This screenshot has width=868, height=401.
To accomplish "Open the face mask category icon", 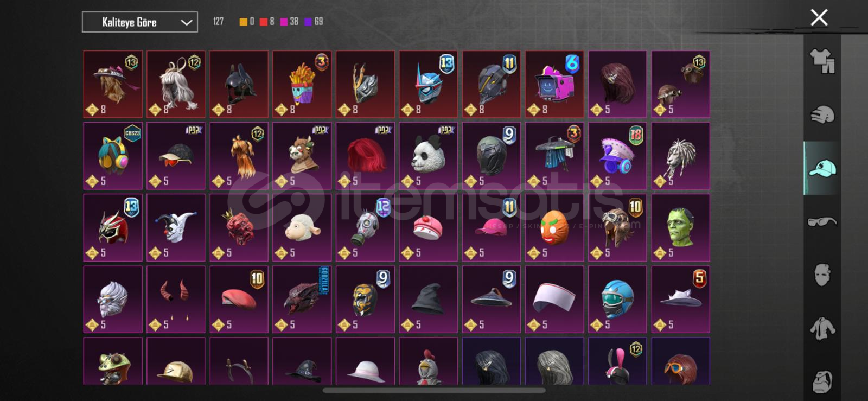I will pos(822,275).
